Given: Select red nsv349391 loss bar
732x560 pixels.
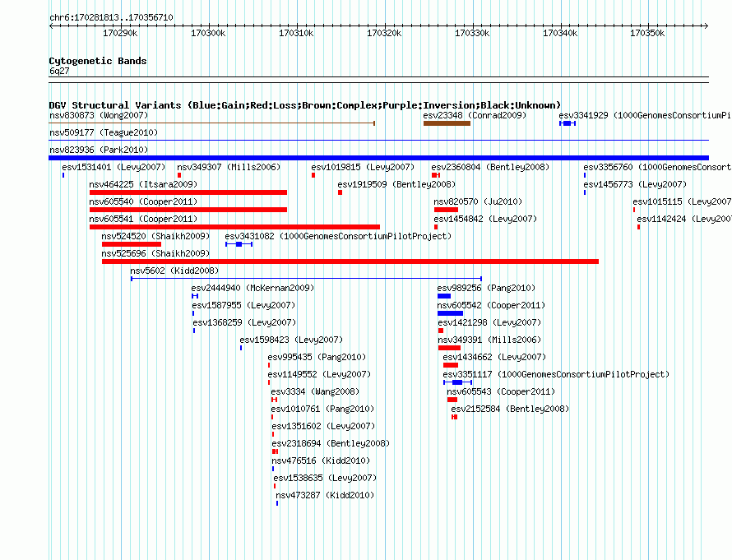Looking at the screenshot, I should 450,348.
